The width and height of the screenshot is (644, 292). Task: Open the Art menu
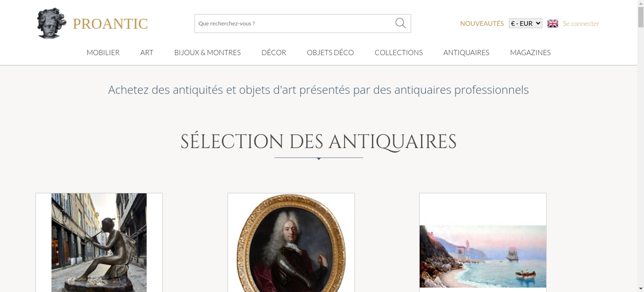tap(147, 52)
